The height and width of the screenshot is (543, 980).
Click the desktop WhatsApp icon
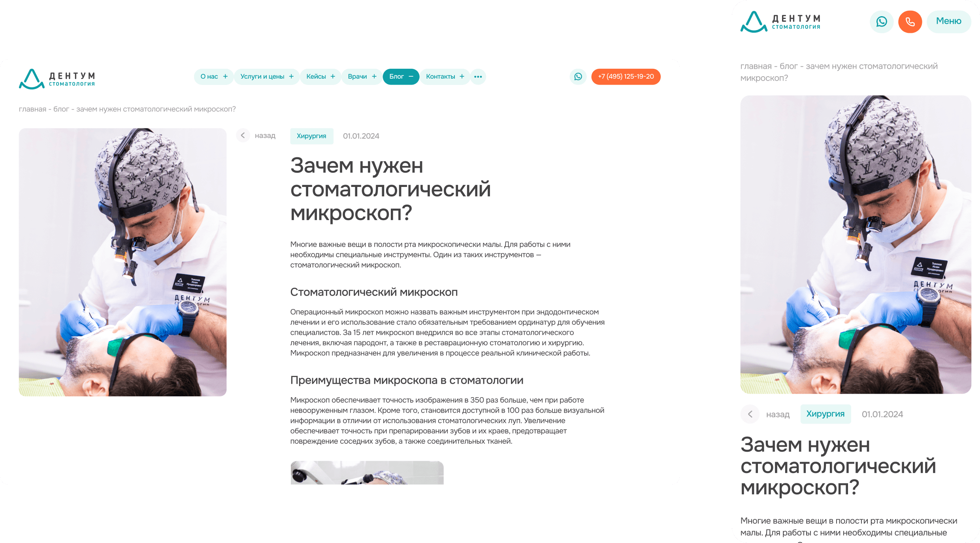point(578,77)
